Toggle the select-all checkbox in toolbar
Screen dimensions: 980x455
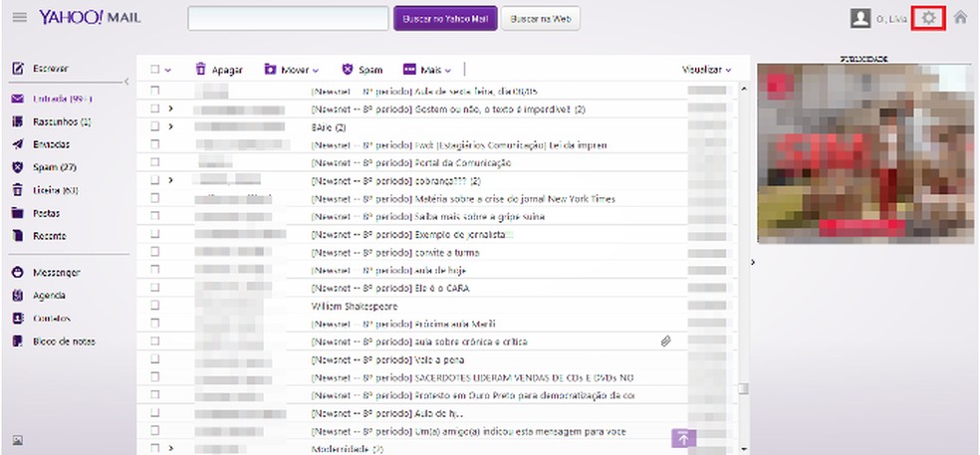coord(155,70)
